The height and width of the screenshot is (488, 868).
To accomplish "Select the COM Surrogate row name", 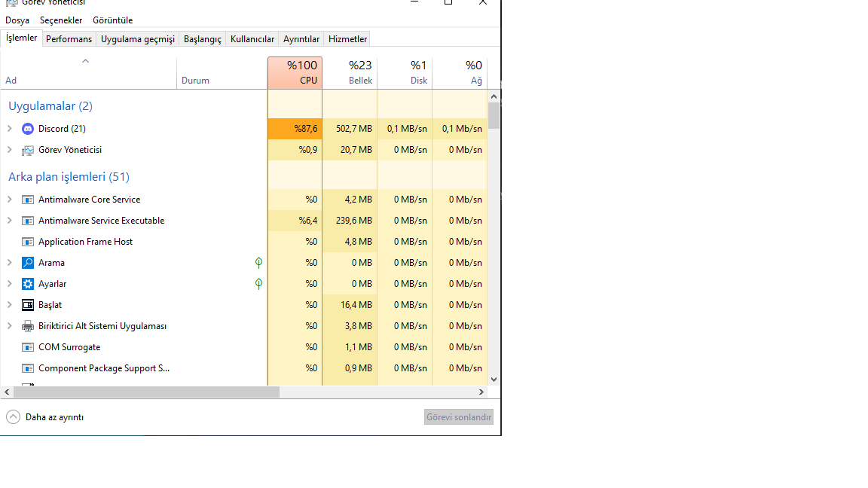I will [69, 347].
